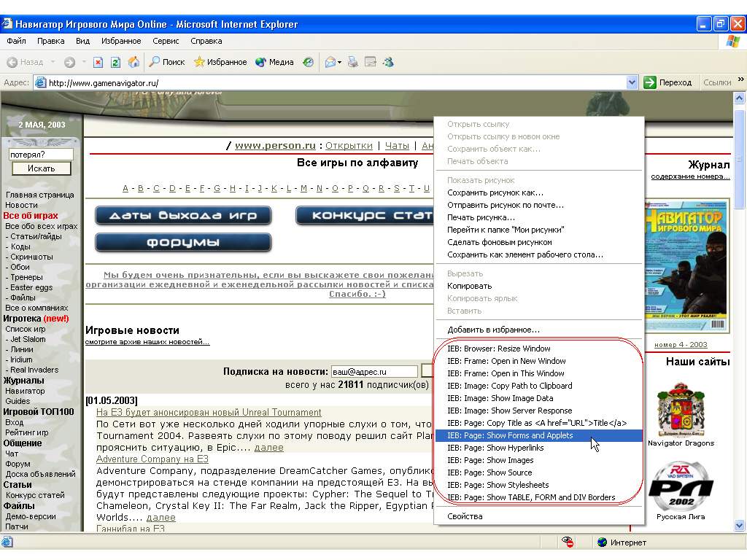Open the Справка menu
The height and width of the screenshot is (560, 747).
[206, 41]
